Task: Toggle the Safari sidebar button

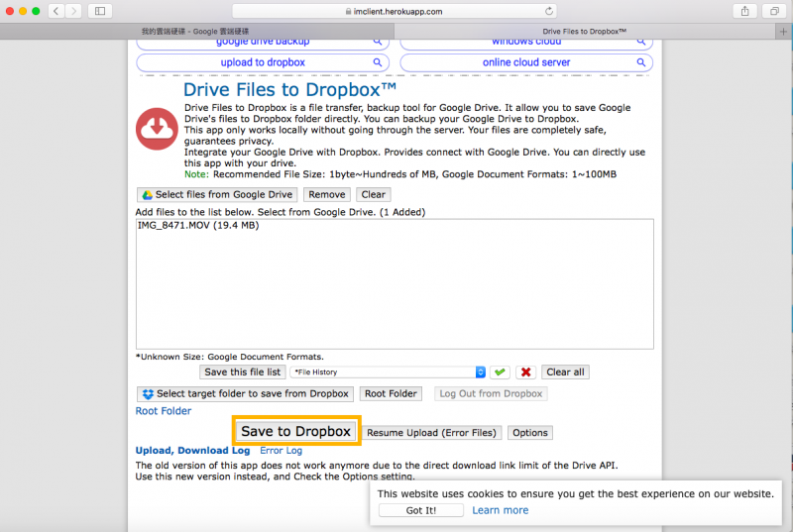Action: coord(100,11)
